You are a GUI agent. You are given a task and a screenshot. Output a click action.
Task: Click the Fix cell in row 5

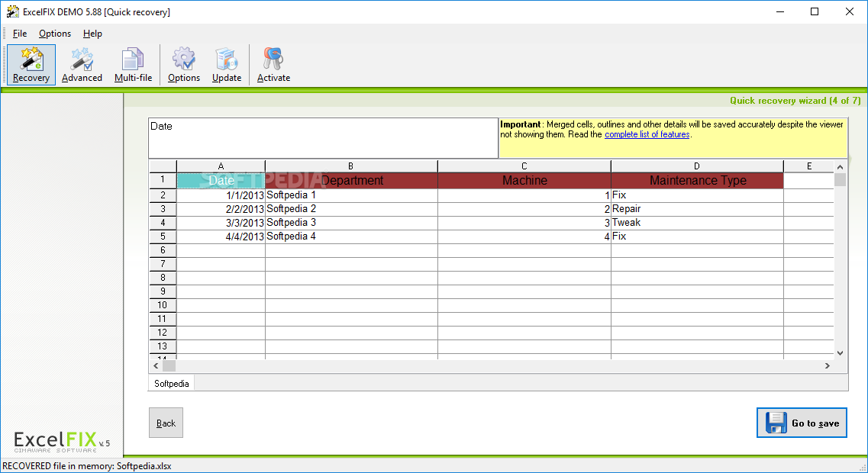[698, 236]
